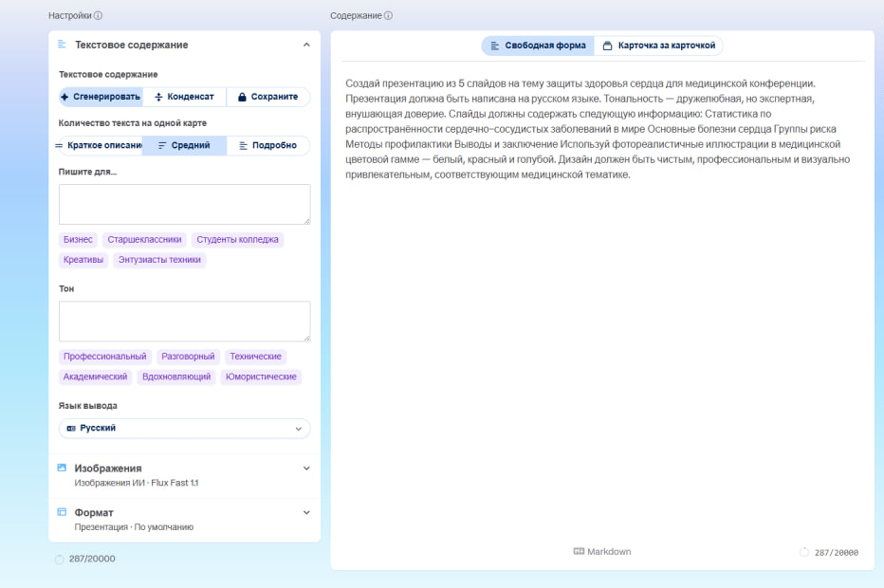Open the Карточка за карточкой tab

coord(658,46)
